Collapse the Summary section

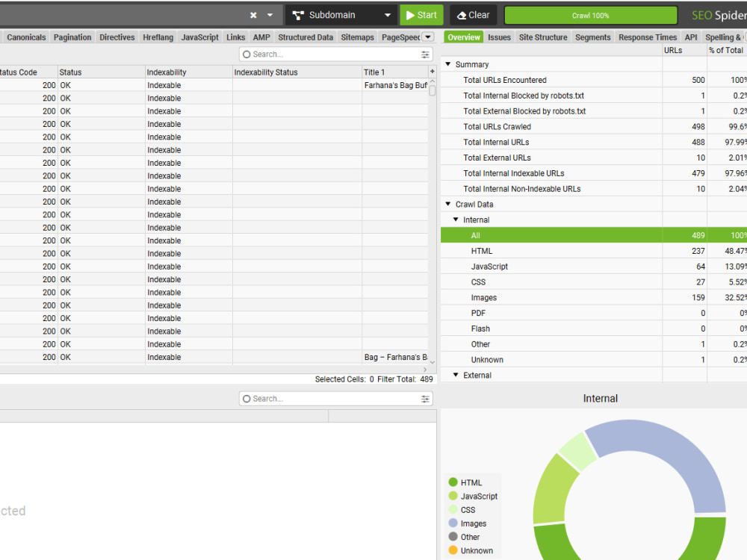pyautogui.click(x=447, y=63)
